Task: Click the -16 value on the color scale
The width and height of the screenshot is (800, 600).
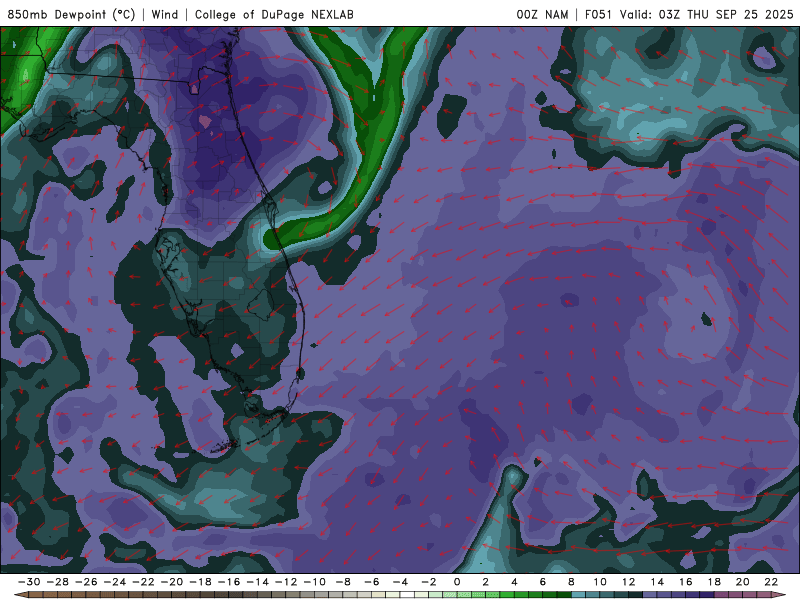Action: click(229, 582)
